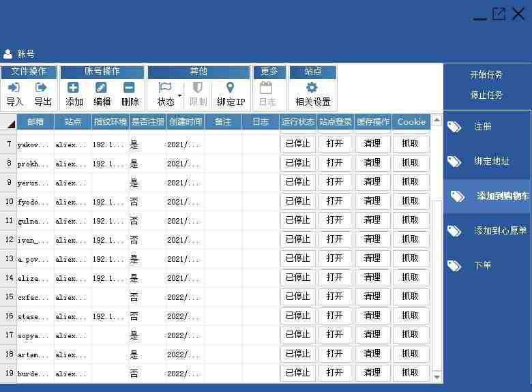532x392 pixels.
Task: Click email cell 'fyodo...'
Action: click(x=35, y=202)
